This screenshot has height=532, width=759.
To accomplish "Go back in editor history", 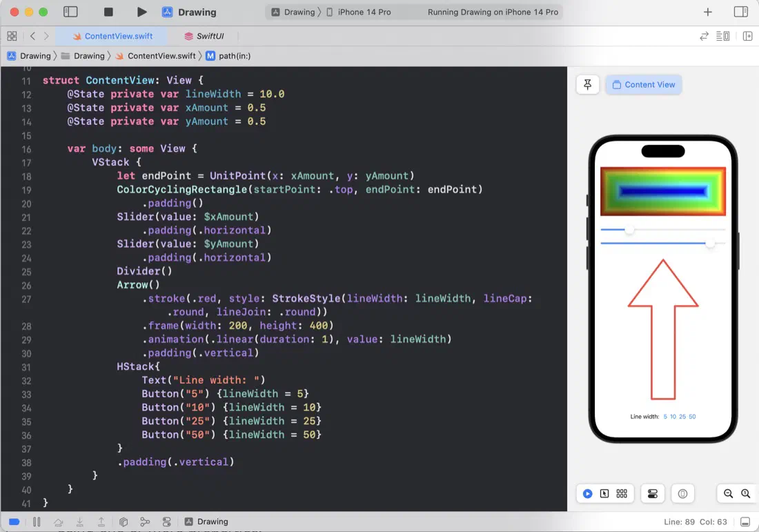I will [x=32, y=36].
